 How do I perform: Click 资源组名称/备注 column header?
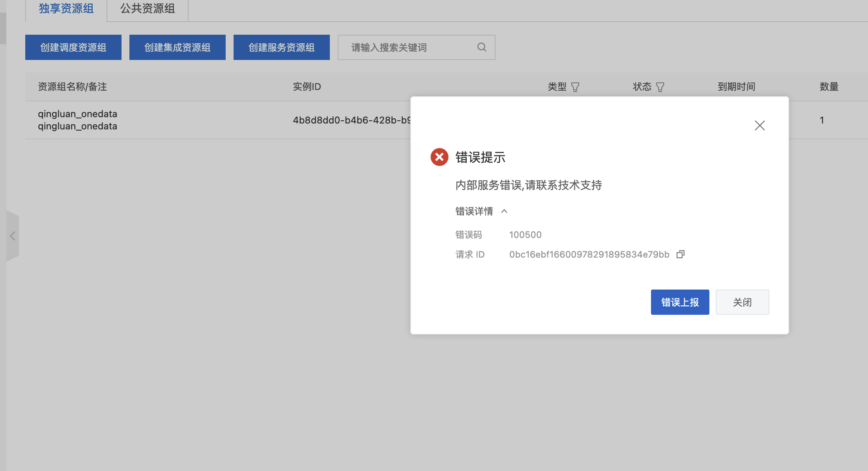coord(73,87)
